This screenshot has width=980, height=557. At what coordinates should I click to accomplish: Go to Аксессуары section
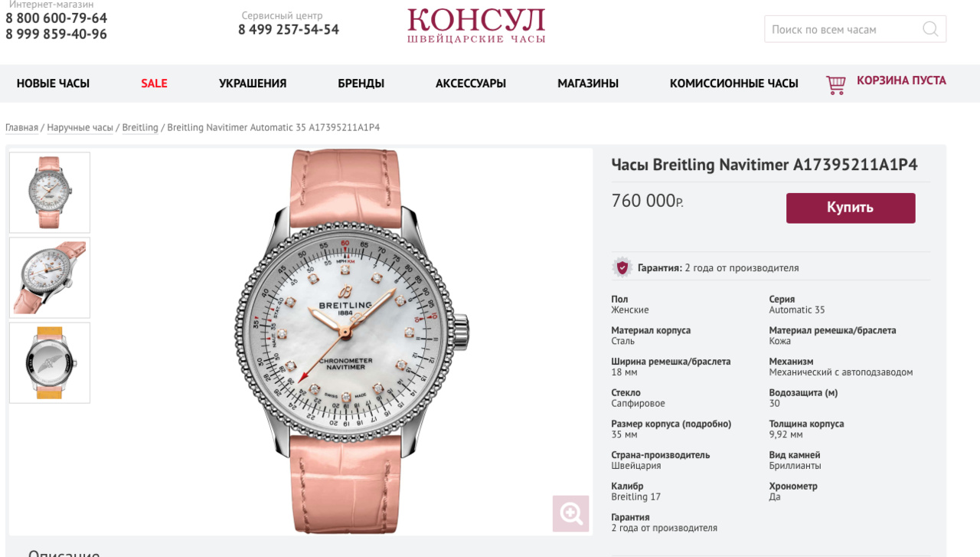point(471,84)
